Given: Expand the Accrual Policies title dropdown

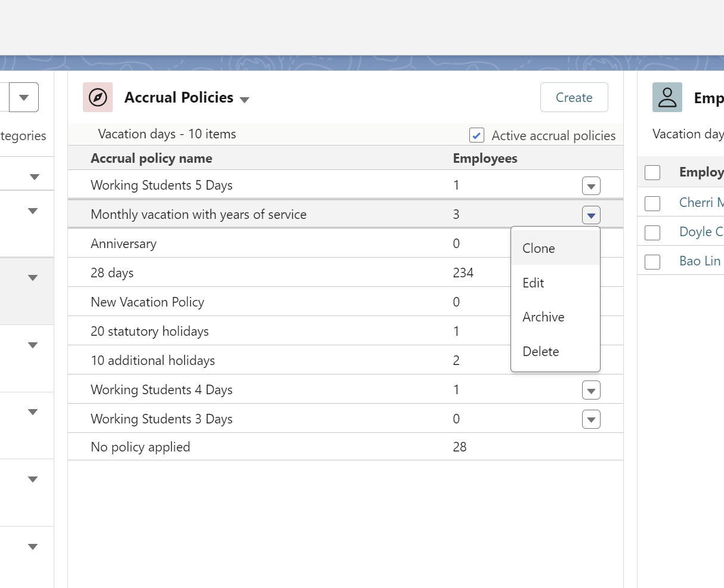Looking at the screenshot, I should [245, 100].
